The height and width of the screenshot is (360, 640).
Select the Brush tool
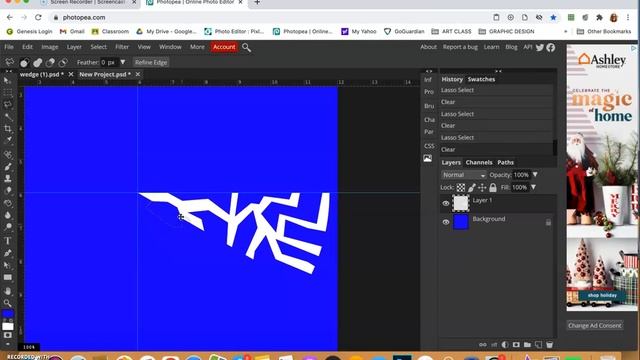(7, 167)
